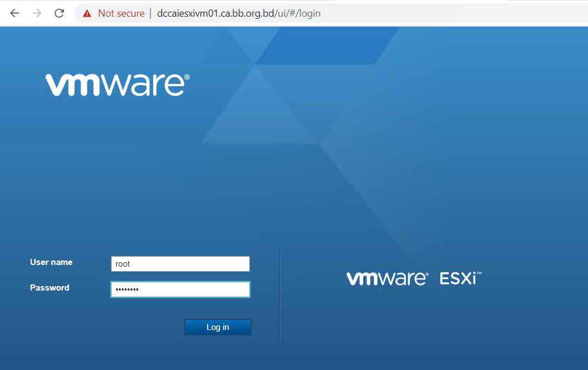Click the vmware ESXi logo
The height and width of the screenshot is (370, 588).
(x=414, y=278)
